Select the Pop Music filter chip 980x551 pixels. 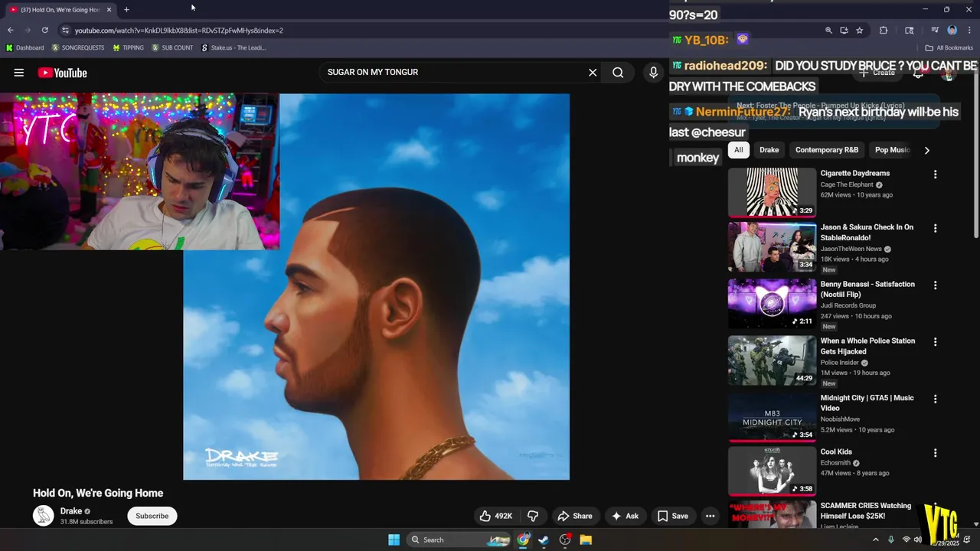click(892, 150)
